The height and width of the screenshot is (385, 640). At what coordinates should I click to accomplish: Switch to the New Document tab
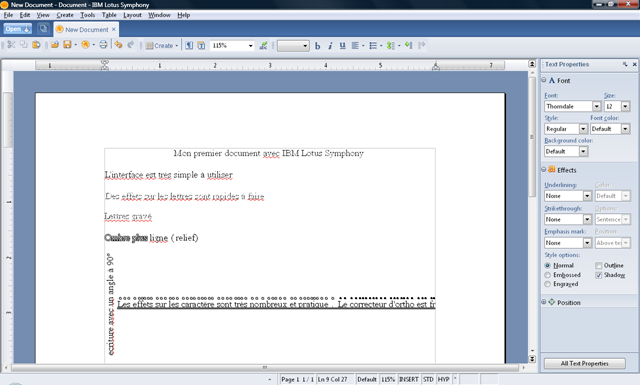[x=86, y=29]
